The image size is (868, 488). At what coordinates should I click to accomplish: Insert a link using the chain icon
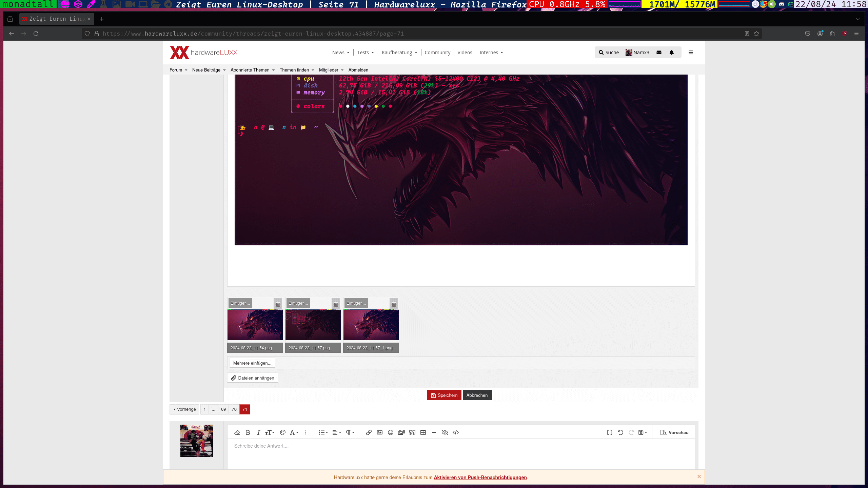[369, 432]
